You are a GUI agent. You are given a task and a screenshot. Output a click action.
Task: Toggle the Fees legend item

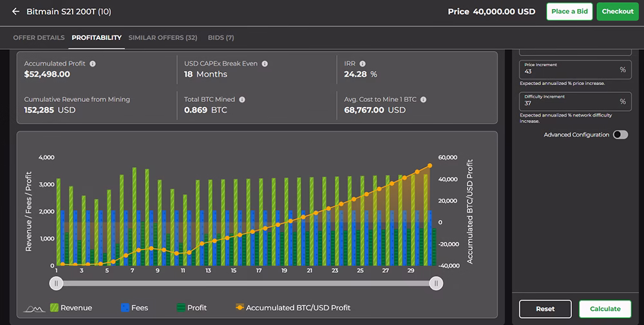135,308
